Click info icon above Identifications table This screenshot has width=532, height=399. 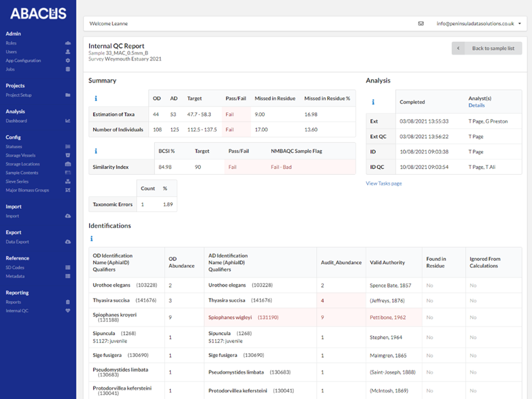click(x=91, y=239)
